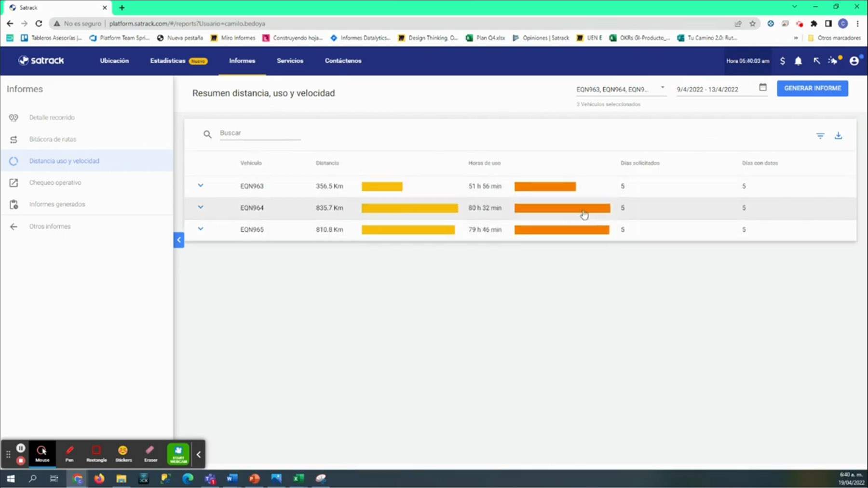Expand the EQN963 vehicle row
Image resolution: width=868 pixels, height=488 pixels.
(x=201, y=185)
